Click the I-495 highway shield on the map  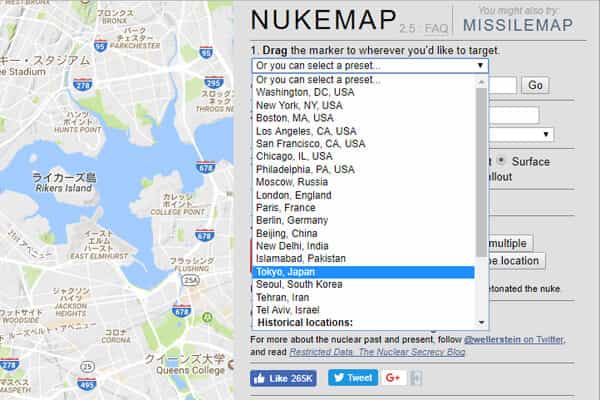tap(86, 381)
